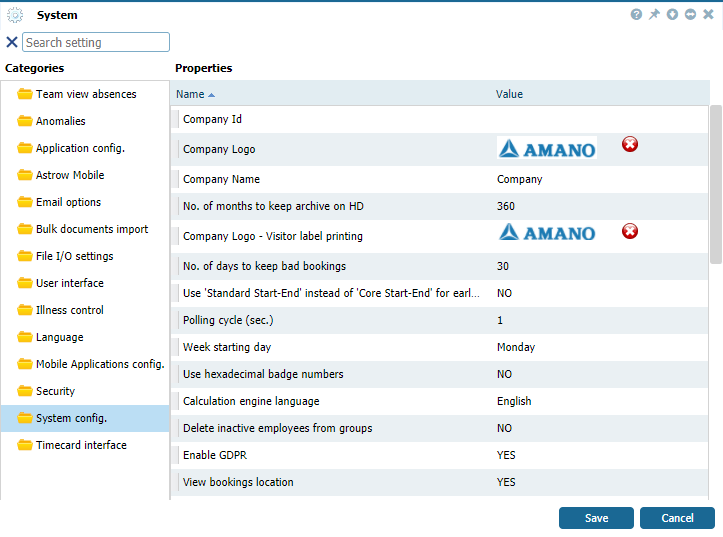Image resolution: width=723 pixels, height=537 pixels.
Task: Toggle Delete inactive employees NO value
Action: (504, 428)
